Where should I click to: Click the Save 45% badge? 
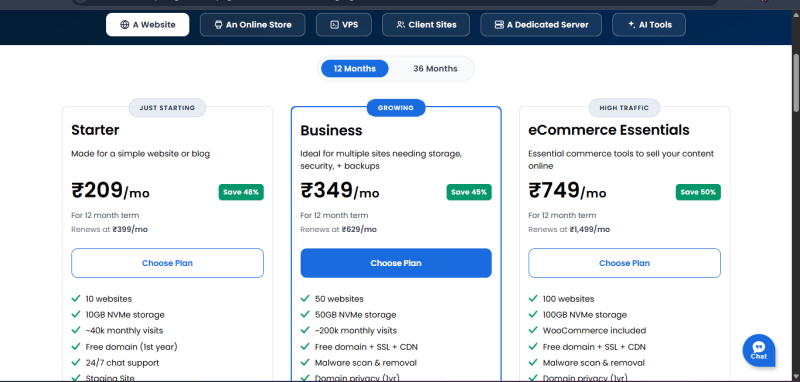point(469,192)
